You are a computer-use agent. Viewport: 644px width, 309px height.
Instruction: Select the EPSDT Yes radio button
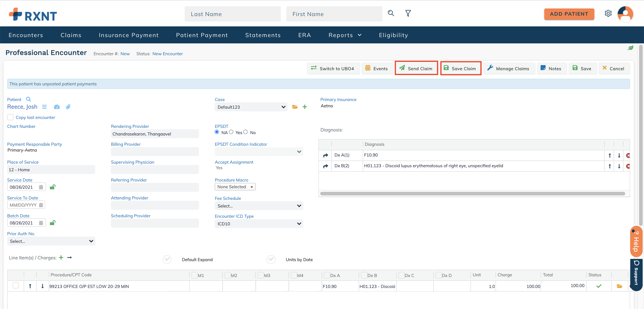231,132
